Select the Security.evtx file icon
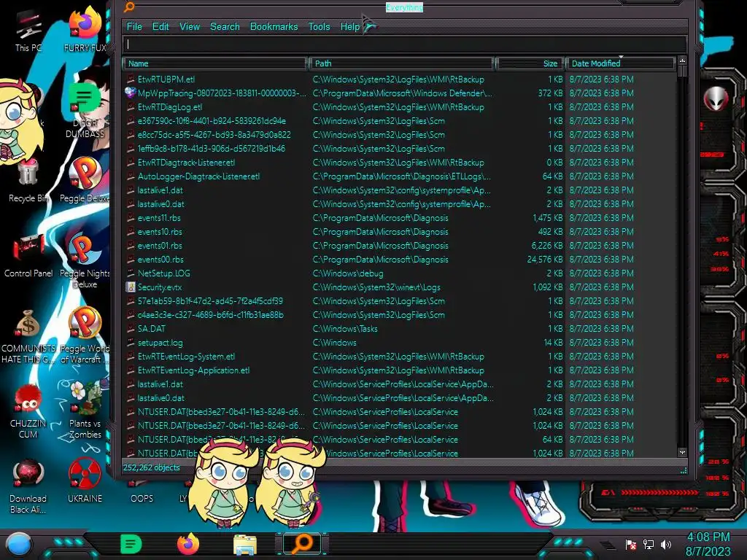Image resolution: width=747 pixels, height=560 pixels. [131, 287]
